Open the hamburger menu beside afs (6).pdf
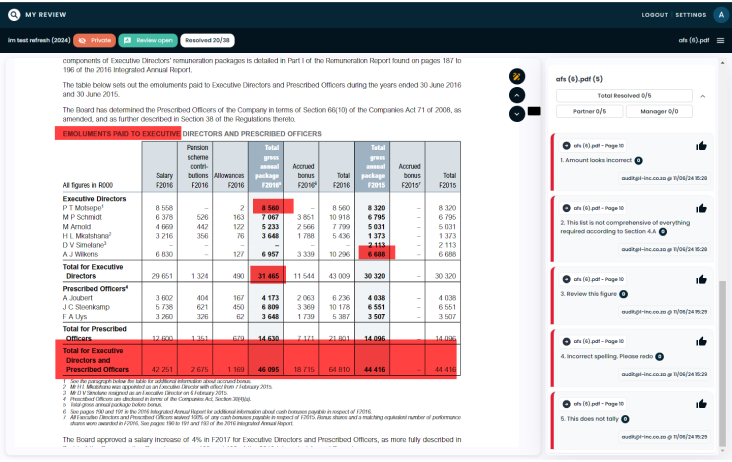This screenshot has width=732, height=462. (720, 40)
